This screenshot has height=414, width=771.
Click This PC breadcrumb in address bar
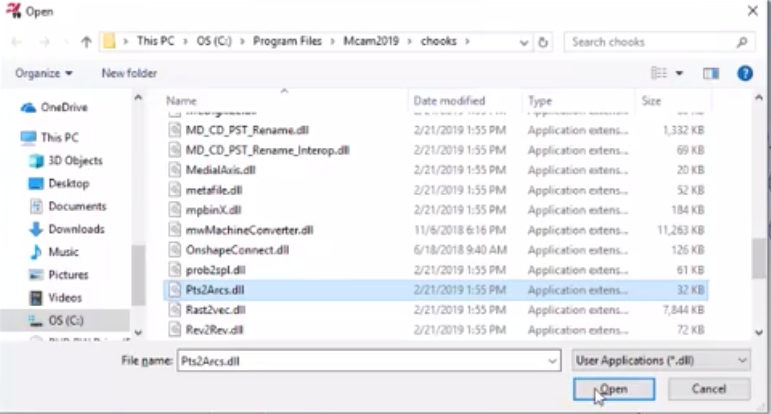(x=155, y=41)
